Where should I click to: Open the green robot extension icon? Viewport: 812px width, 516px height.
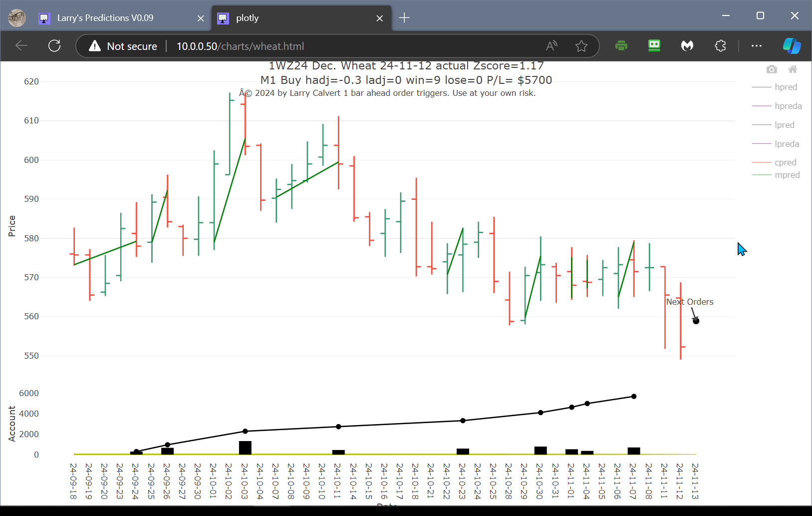[654, 46]
